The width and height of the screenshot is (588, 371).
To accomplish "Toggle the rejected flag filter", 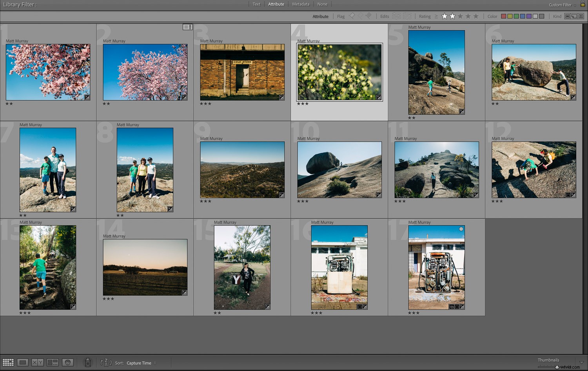I will coord(368,16).
